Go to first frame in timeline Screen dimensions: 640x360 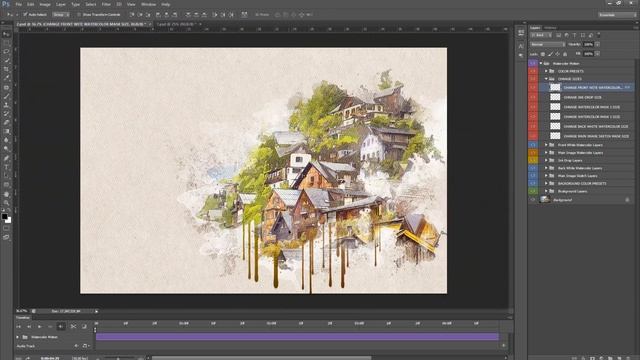coord(18,327)
